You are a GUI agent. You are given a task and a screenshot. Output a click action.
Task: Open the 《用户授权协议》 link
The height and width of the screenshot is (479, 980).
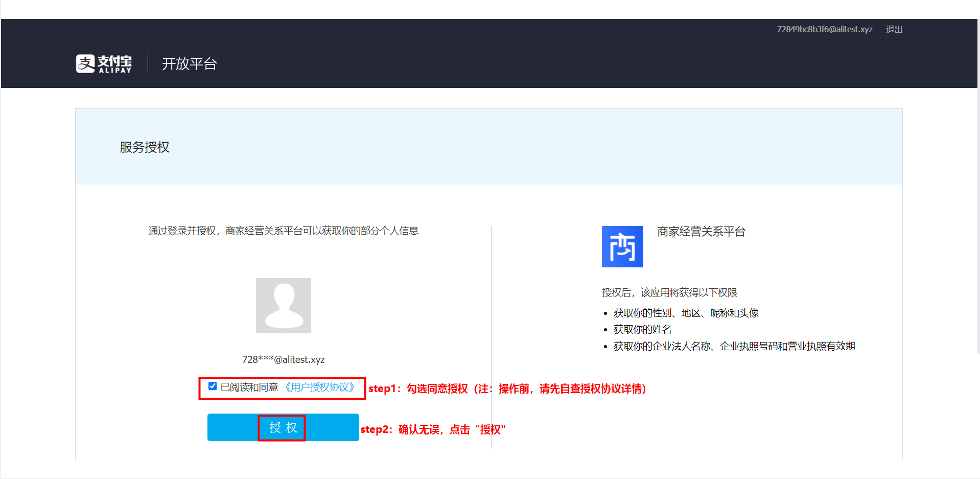(319, 387)
